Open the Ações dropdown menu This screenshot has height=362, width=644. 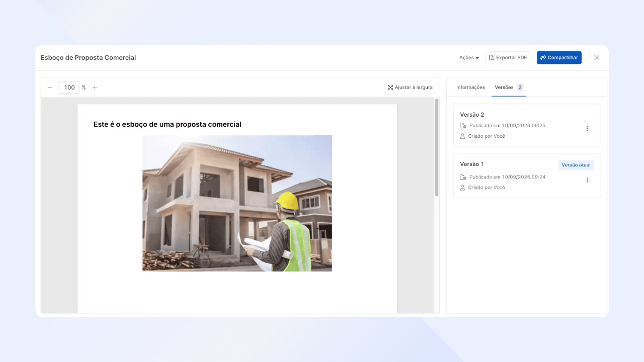coord(469,58)
